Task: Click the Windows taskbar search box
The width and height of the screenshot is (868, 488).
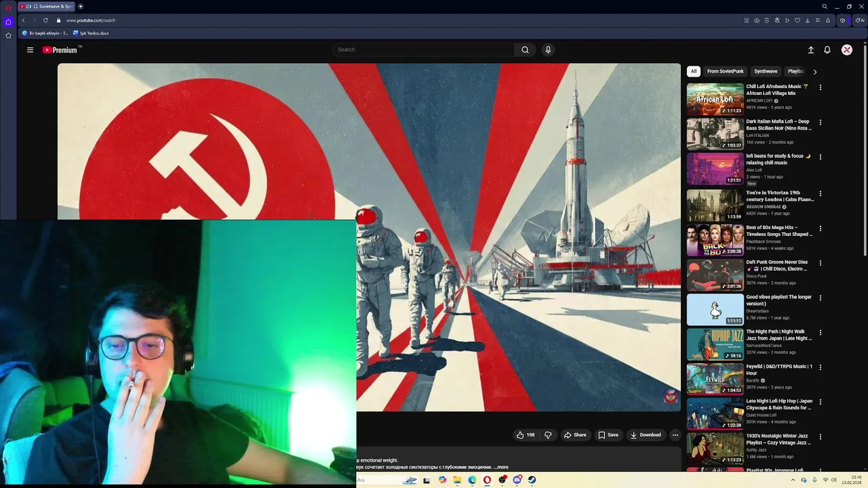Action: point(387,480)
